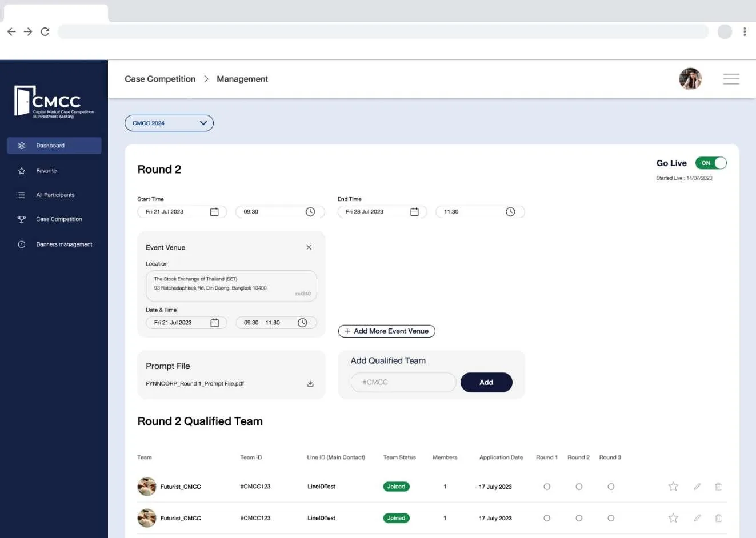Click the FYNNCORP_Round 1_Prompt File.pdf name
Viewport: 756px width, 538px height.
195,384
